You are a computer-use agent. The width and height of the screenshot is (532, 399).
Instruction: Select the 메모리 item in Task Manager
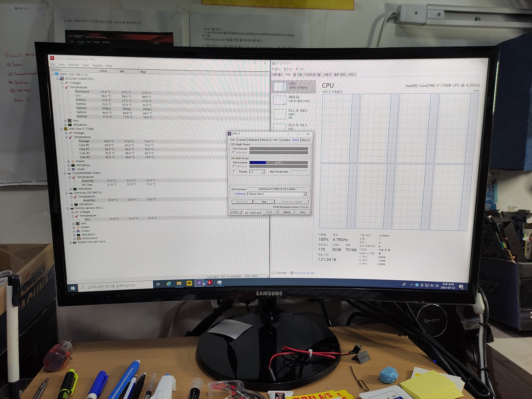pyautogui.click(x=293, y=99)
